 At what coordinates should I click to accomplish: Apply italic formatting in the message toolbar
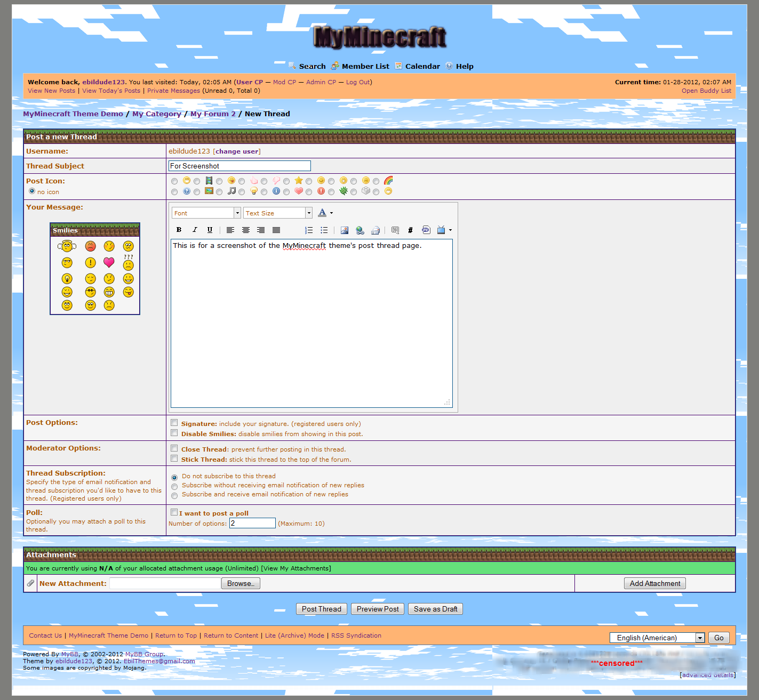[195, 230]
